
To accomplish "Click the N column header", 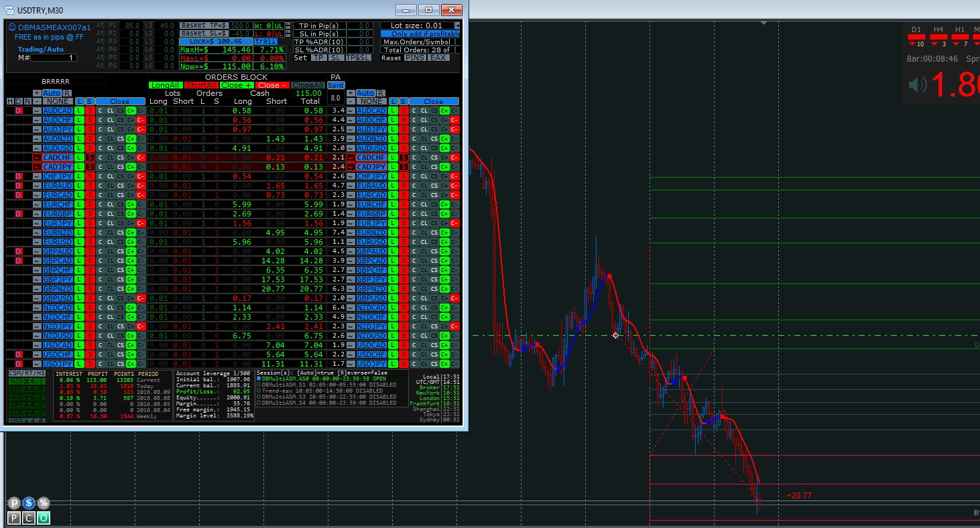I will [27, 101].
